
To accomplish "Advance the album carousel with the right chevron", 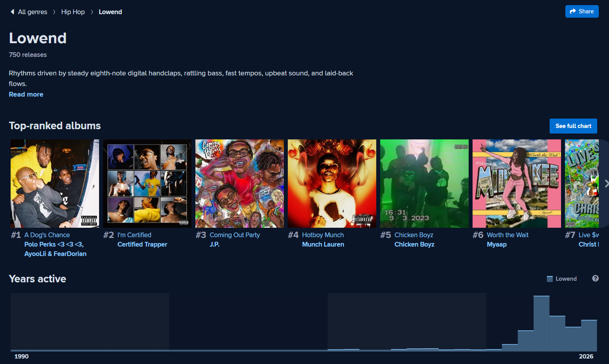I will coord(606,183).
